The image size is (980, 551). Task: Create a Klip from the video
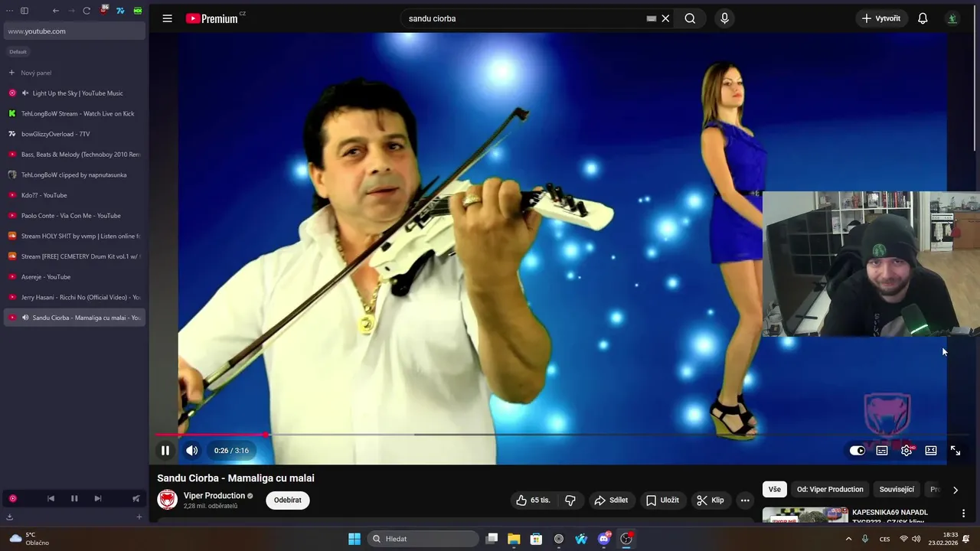tap(710, 500)
